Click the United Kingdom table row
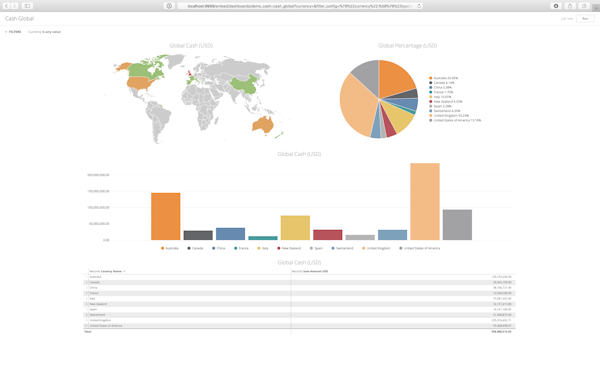The image size is (600, 375). 300,320
